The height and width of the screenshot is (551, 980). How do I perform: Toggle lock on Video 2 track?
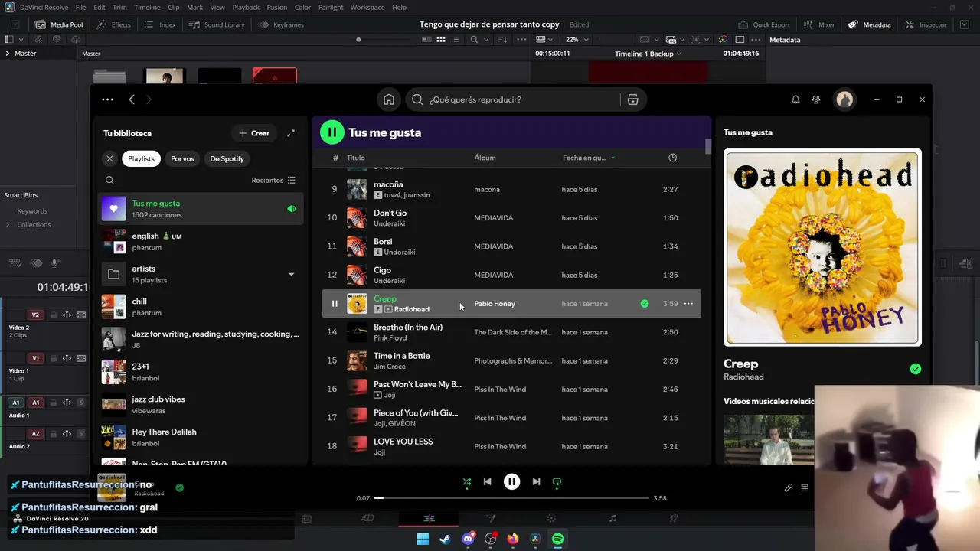54,315
